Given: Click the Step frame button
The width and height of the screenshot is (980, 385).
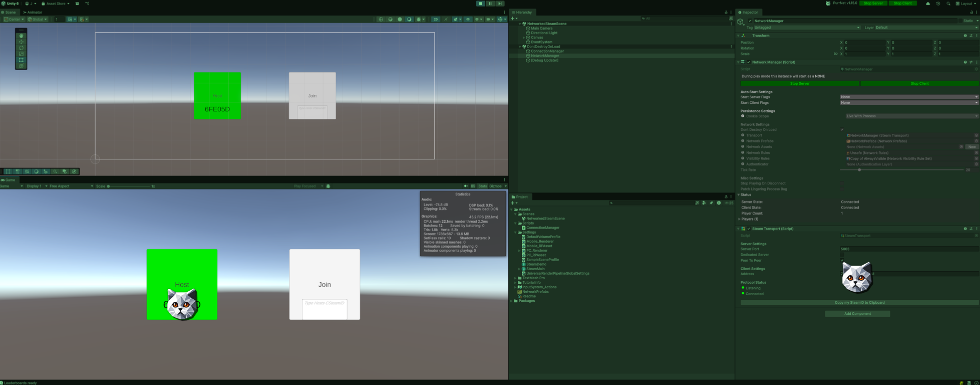Looking at the screenshot, I should (x=500, y=4).
